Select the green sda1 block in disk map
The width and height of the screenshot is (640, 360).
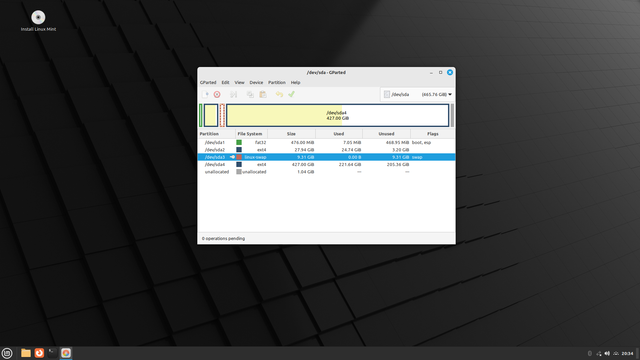201,116
